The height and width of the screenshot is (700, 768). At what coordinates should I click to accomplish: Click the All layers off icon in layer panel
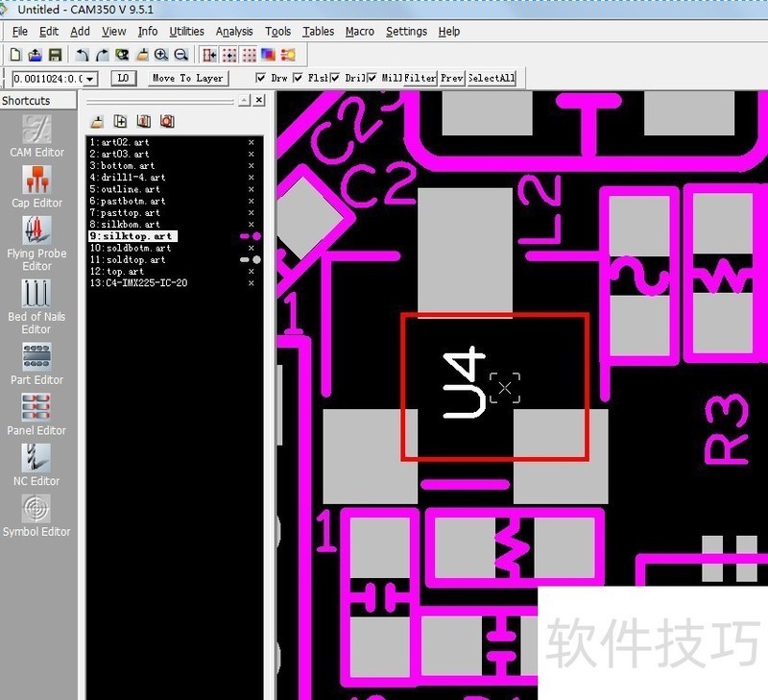pos(167,121)
